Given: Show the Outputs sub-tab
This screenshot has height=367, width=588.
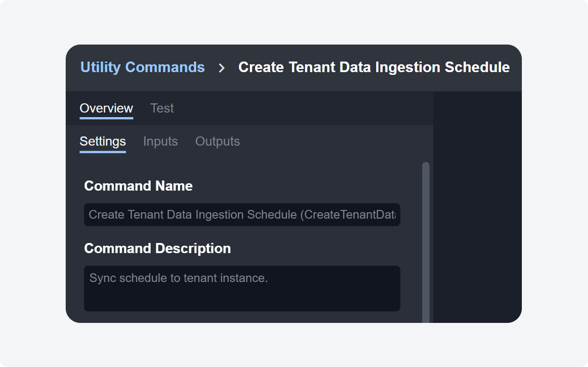Looking at the screenshot, I should [x=217, y=141].
